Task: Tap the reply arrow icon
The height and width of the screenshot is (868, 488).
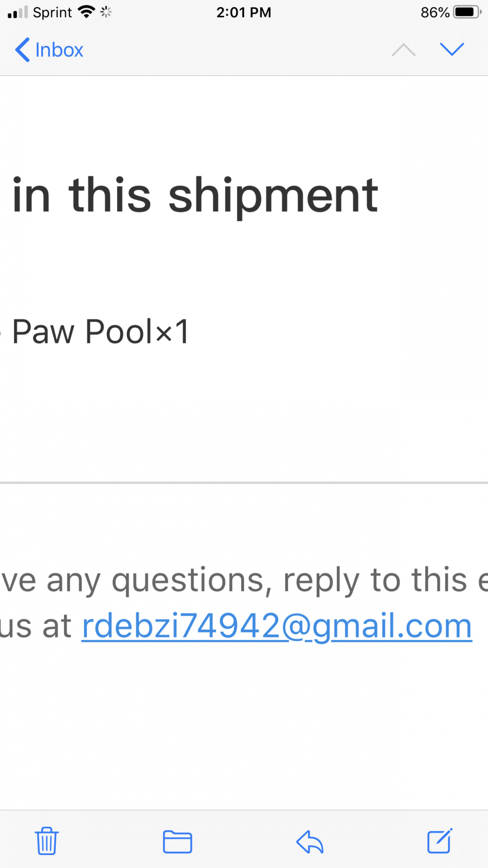Action: click(310, 841)
